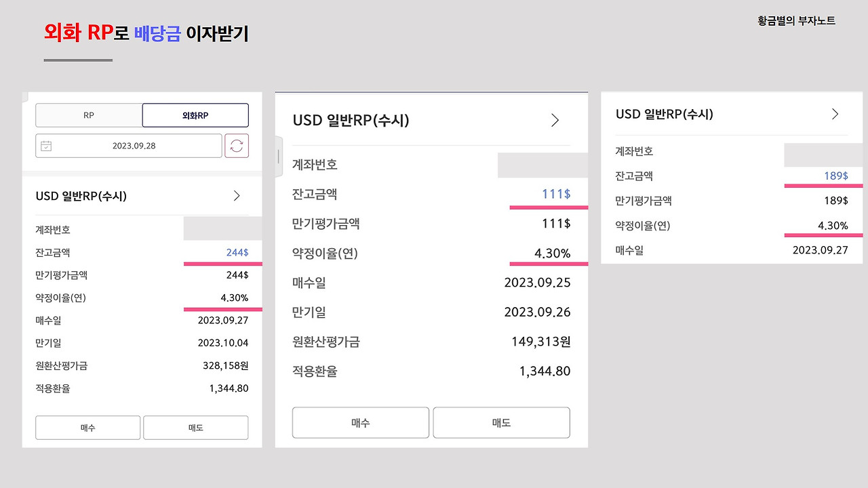Expand USD 일반RP(수시) in the 244$ panel
Screen dimensions: 868x488
(237, 196)
